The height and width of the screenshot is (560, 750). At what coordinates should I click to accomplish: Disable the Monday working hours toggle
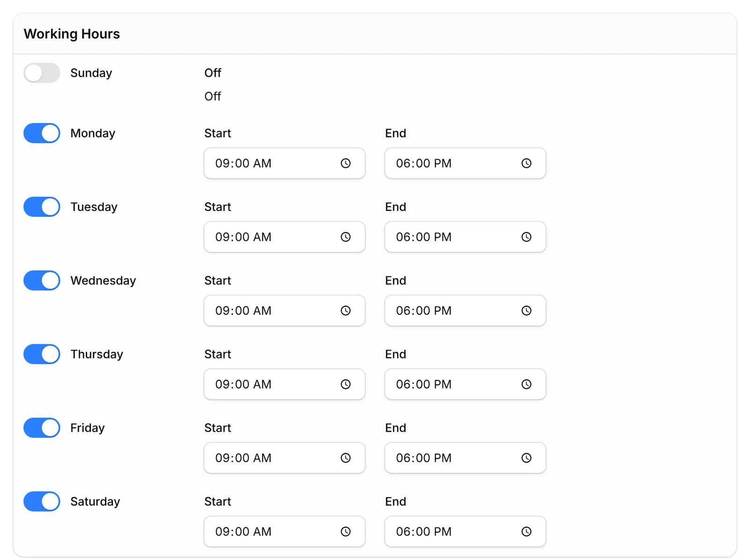[42, 133]
